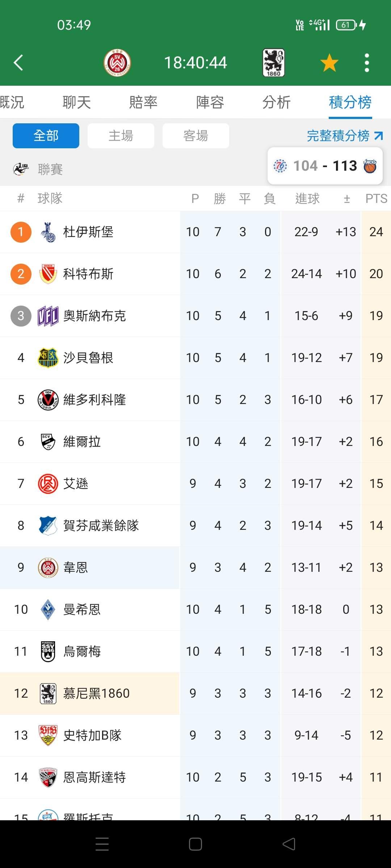Image resolution: width=391 pixels, height=868 pixels.
Task: Tap the 科特布斯 club crest
Action: click(x=48, y=274)
